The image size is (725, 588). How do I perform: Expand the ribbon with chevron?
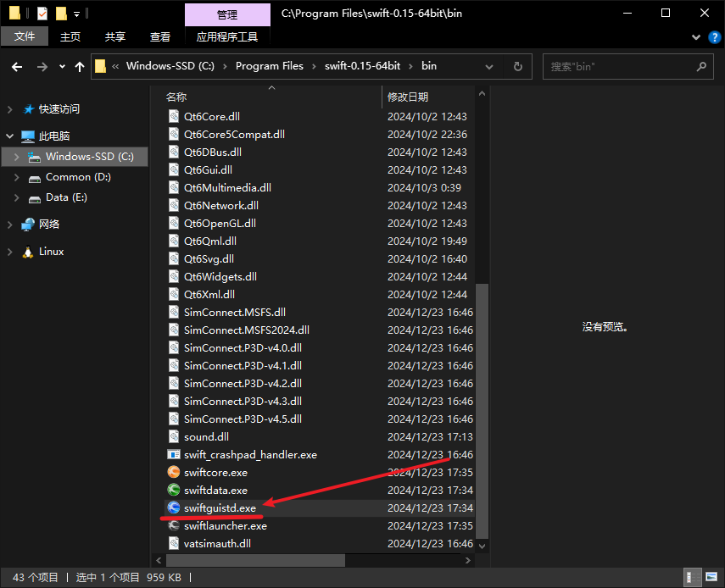[x=696, y=37]
